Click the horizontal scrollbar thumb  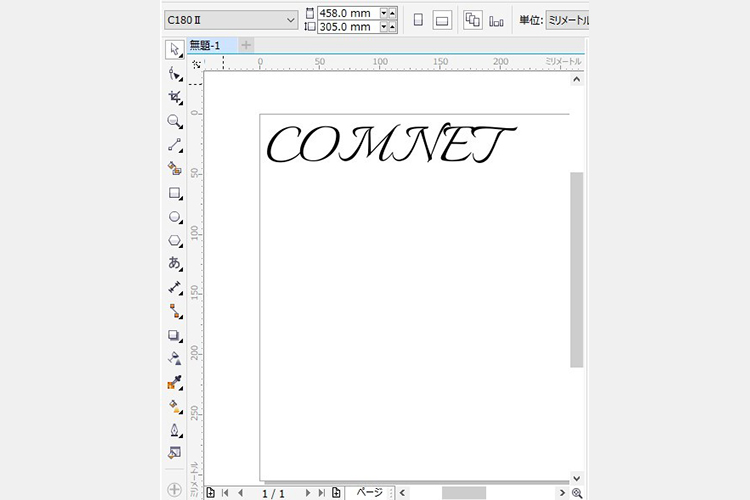[463, 493]
